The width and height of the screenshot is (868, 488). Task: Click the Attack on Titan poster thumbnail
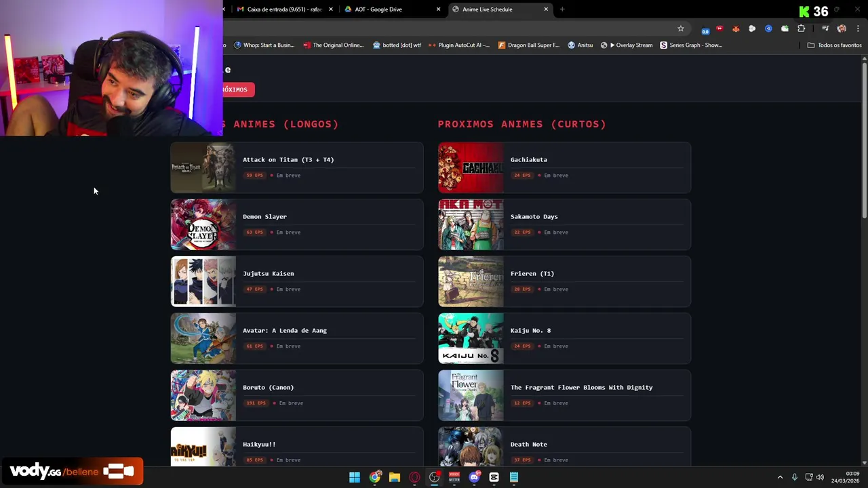[x=203, y=168]
